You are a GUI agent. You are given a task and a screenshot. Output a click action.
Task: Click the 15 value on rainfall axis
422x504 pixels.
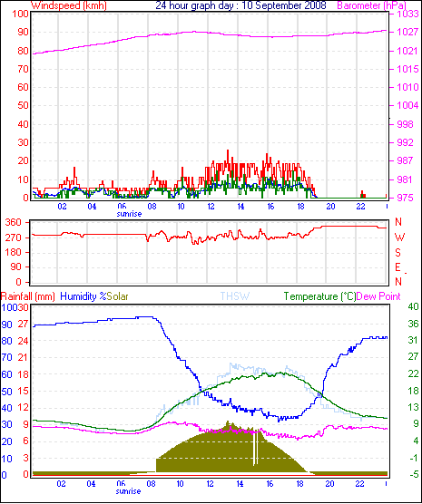click(x=24, y=392)
